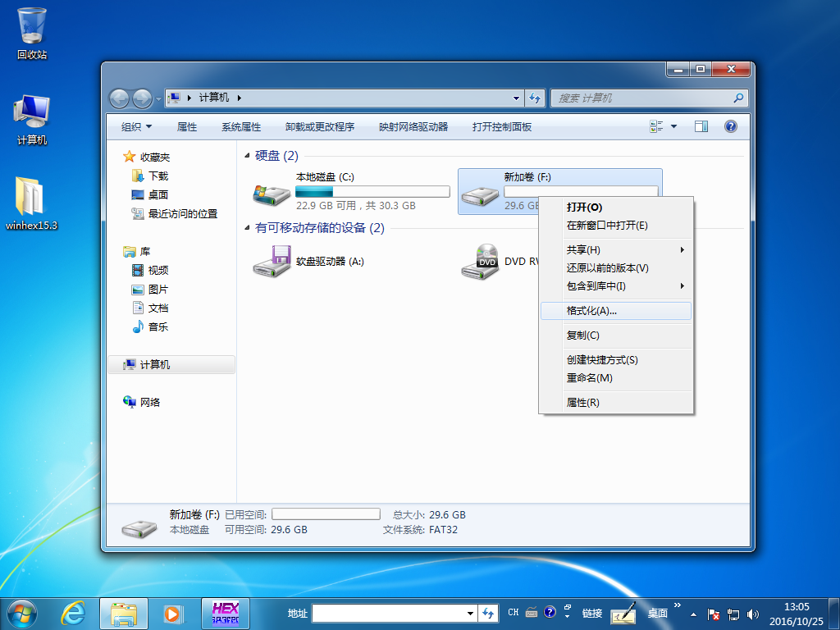Viewport: 840px width, 630px height.
Task: Refresh the address bar location
Action: click(535, 98)
